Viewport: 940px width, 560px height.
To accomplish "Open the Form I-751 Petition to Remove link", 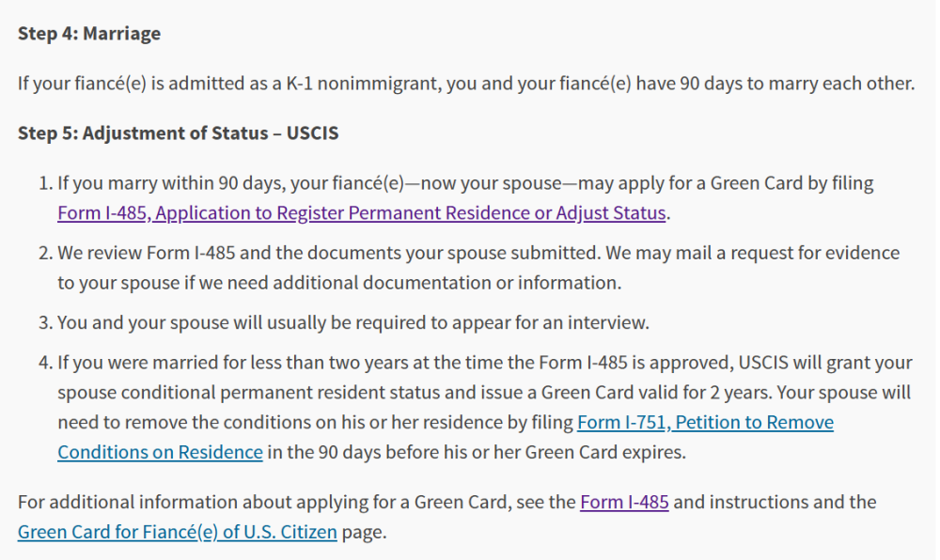I will coord(705,423).
